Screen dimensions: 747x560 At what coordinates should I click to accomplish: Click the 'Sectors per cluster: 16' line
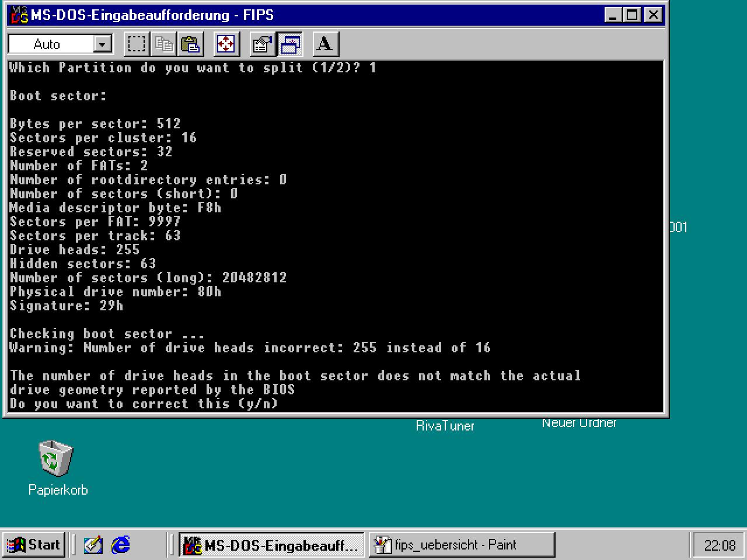pyautogui.click(x=103, y=138)
